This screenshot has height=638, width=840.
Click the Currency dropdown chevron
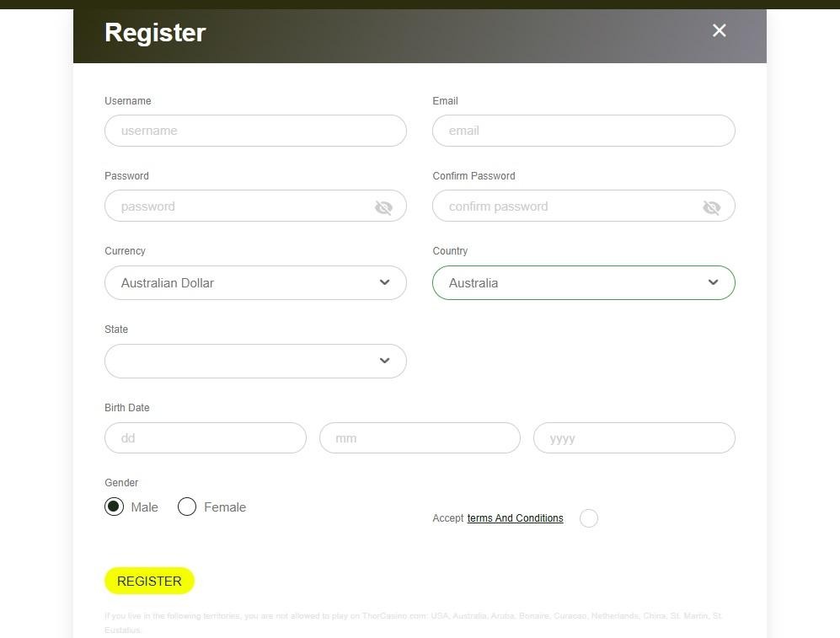click(384, 282)
